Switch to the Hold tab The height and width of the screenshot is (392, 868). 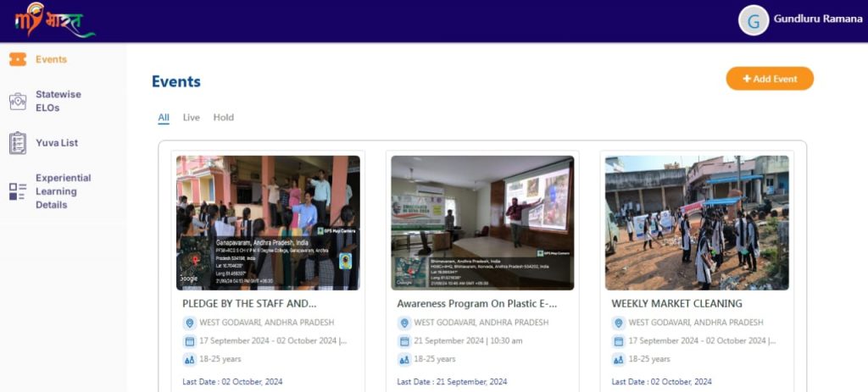click(223, 118)
